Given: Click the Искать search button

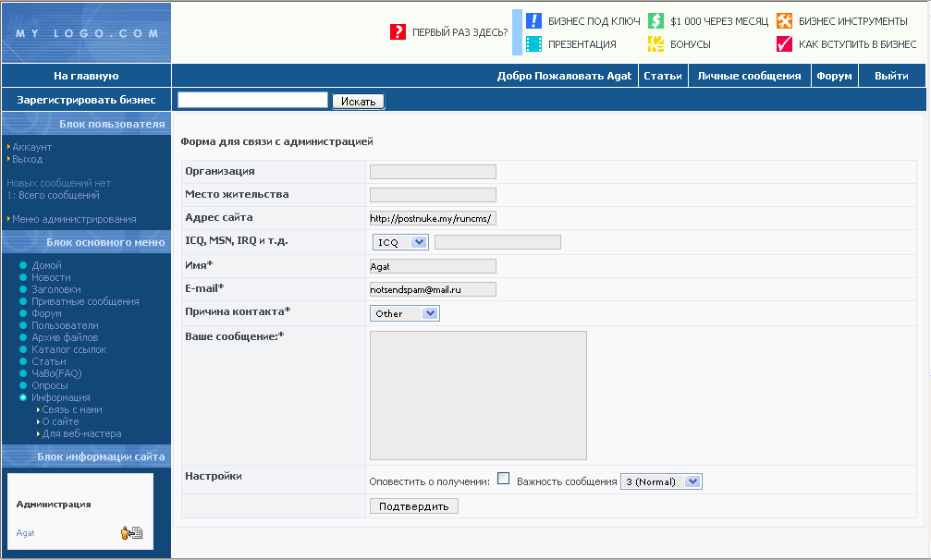Looking at the screenshot, I should 358,102.
